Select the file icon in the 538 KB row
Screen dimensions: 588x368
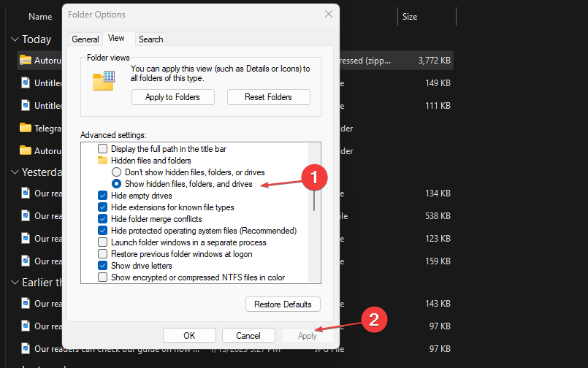point(25,216)
